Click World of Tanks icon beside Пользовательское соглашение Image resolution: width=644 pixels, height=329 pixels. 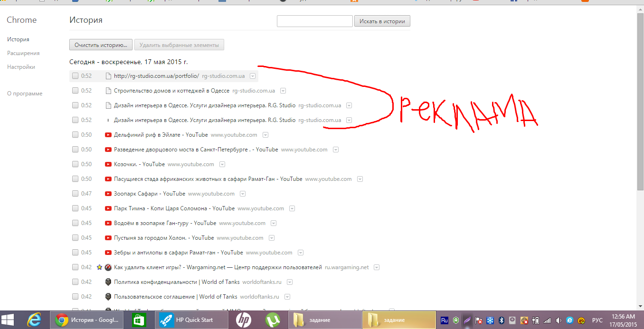(108, 297)
